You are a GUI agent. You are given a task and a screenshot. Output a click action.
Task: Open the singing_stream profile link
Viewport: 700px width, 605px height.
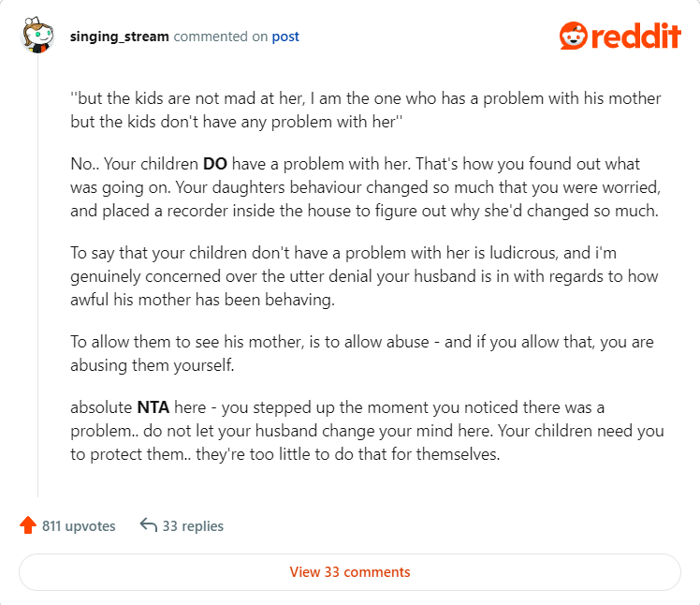click(x=120, y=37)
